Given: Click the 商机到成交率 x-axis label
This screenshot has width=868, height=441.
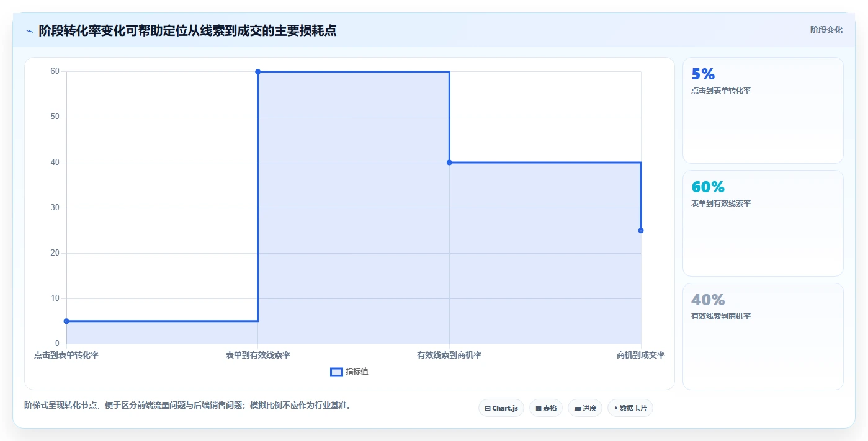Looking at the screenshot, I should [641, 355].
